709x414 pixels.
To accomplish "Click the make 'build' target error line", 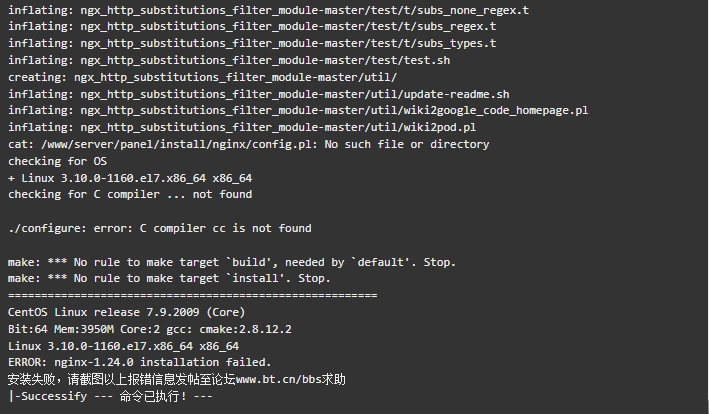I will click(232, 262).
